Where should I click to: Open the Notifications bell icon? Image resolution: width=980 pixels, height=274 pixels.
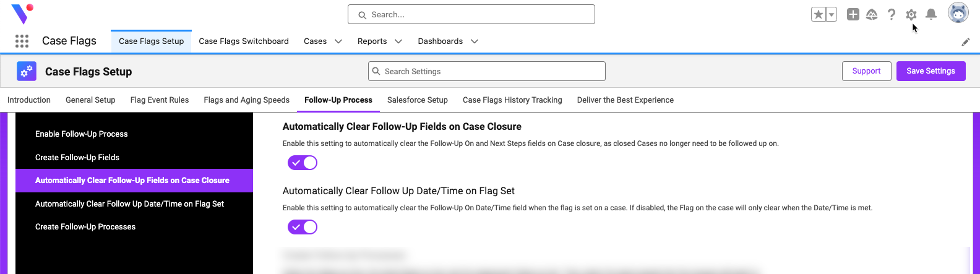pos(931,14)
